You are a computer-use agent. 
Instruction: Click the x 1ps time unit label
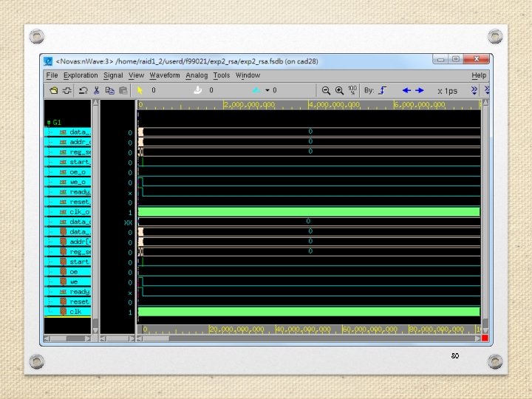point(447,91)
